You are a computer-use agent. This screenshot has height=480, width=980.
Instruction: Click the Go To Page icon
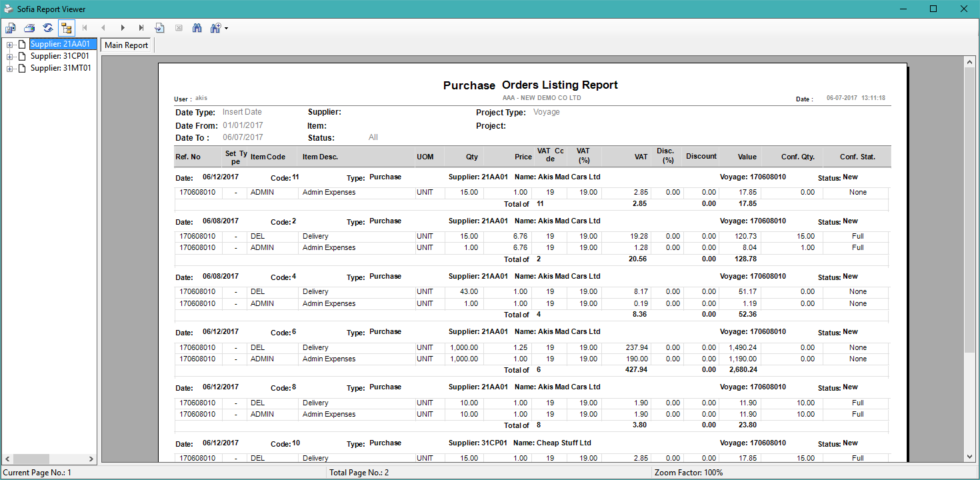(x=160, y=28)
